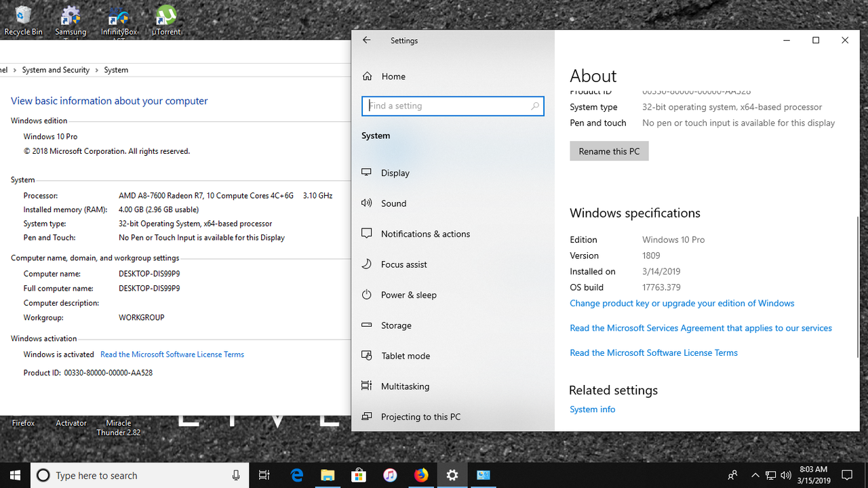Open System and Security breadcrumb
The height and width of the screenshot is (488, 868).
(x=56, y=70)
